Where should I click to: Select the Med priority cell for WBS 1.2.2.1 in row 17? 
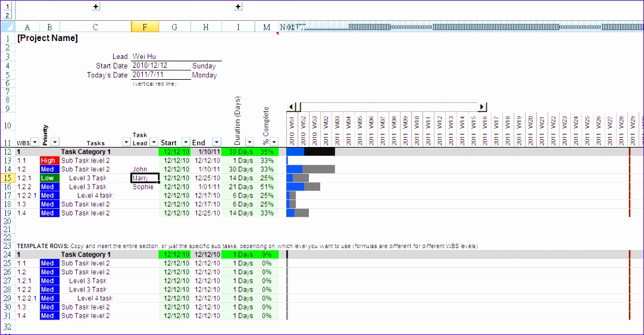pyautogui.click(x=49, y=195)
